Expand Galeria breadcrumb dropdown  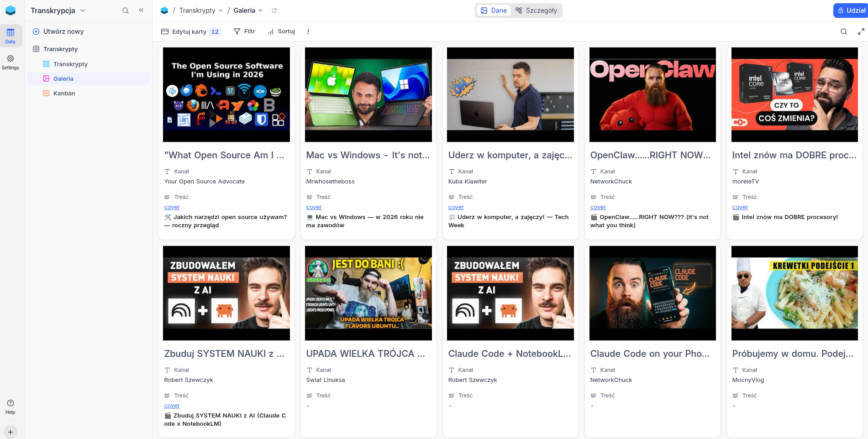[x=248, y=10]
